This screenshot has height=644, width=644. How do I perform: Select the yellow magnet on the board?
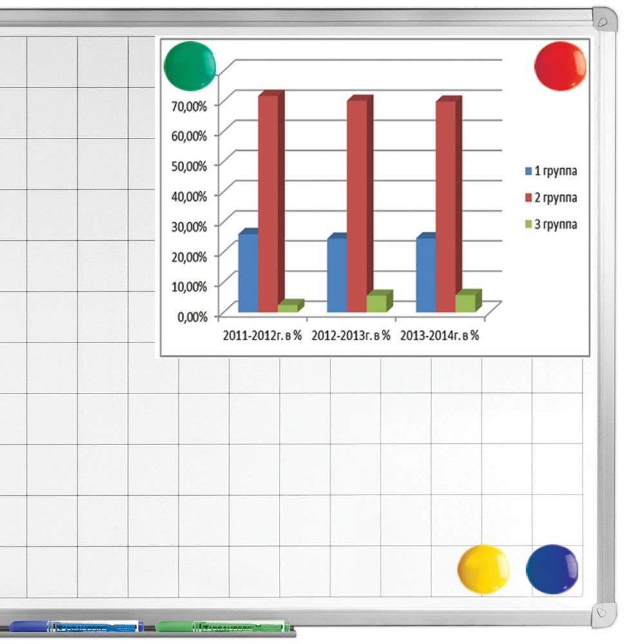click(483, 569)
